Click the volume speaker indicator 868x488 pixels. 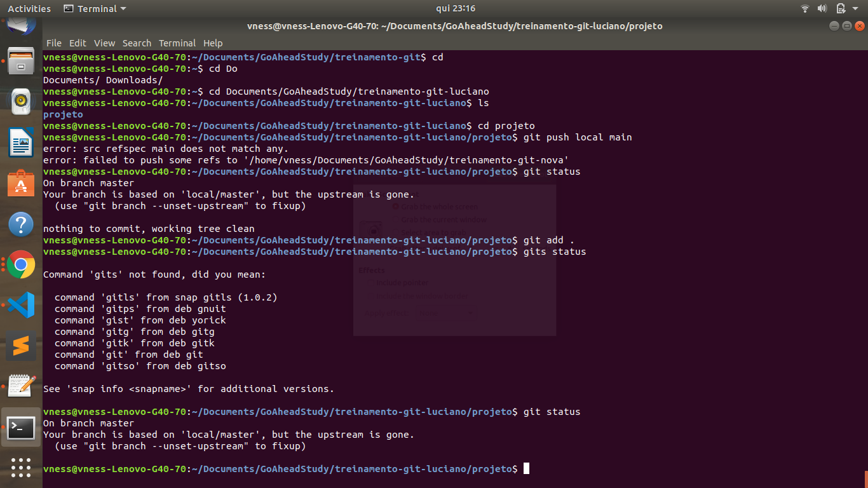822,8
